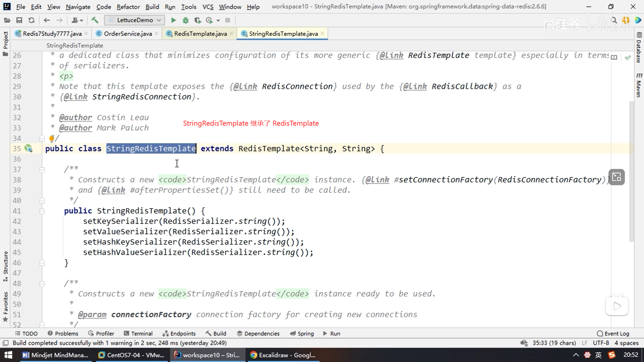Screen dimensions: 644x362
Task: Click the green Run button in toolbar
Action: 173,20
